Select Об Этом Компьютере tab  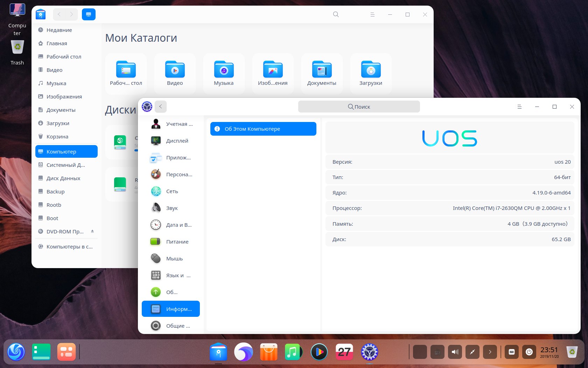pos(263,129)
